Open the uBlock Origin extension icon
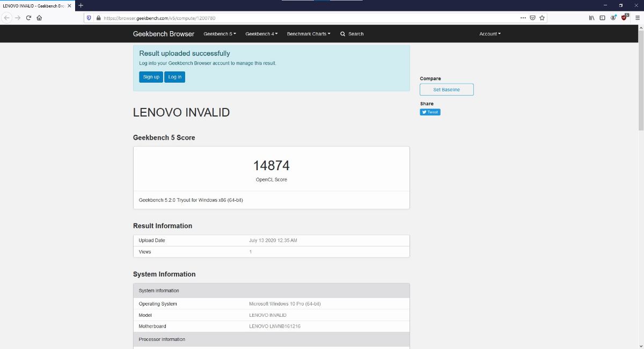Screen dimensions: 644x349 tap(625, 18)
